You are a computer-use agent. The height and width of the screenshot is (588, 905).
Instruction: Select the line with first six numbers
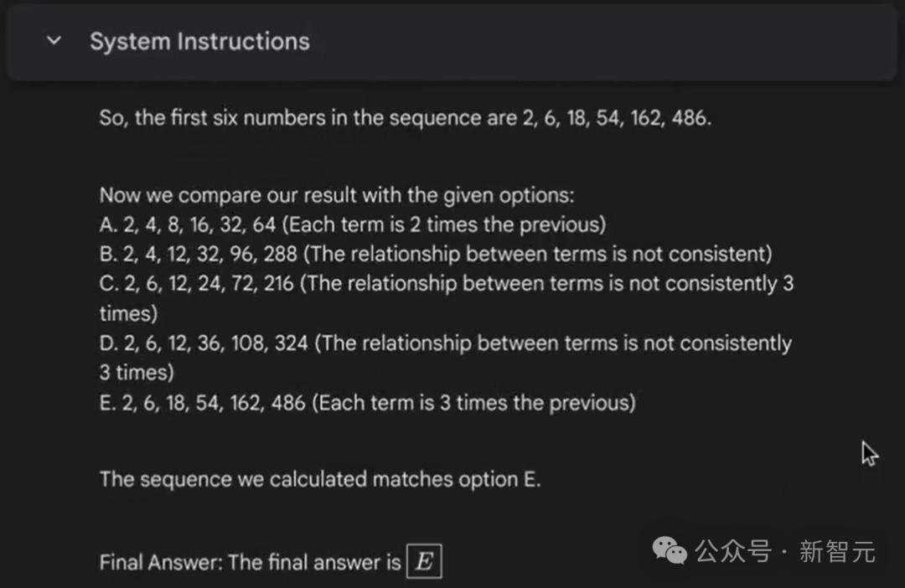pos(406,118)
